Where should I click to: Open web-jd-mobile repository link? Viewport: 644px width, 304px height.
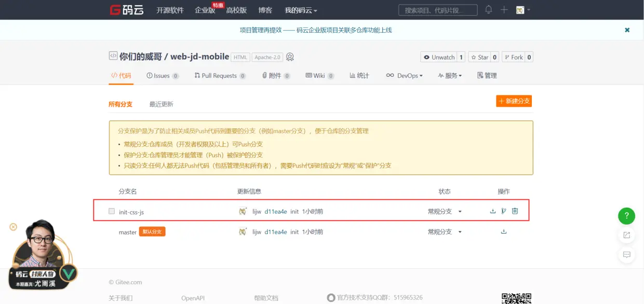point(200,57)
